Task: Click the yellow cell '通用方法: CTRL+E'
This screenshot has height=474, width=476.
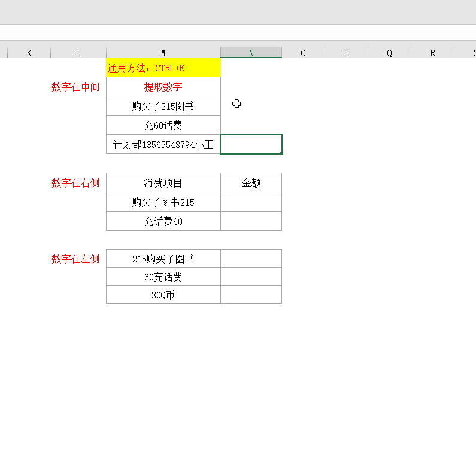Action: click(x=163, y=68)
